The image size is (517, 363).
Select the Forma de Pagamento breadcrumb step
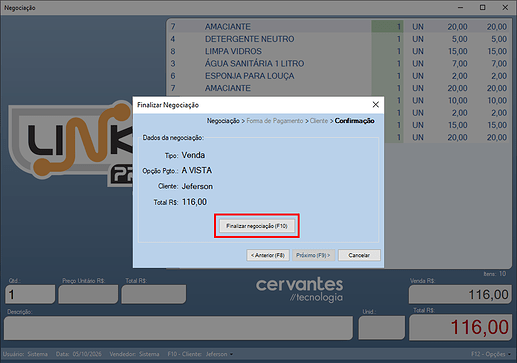tap(275, 121)
